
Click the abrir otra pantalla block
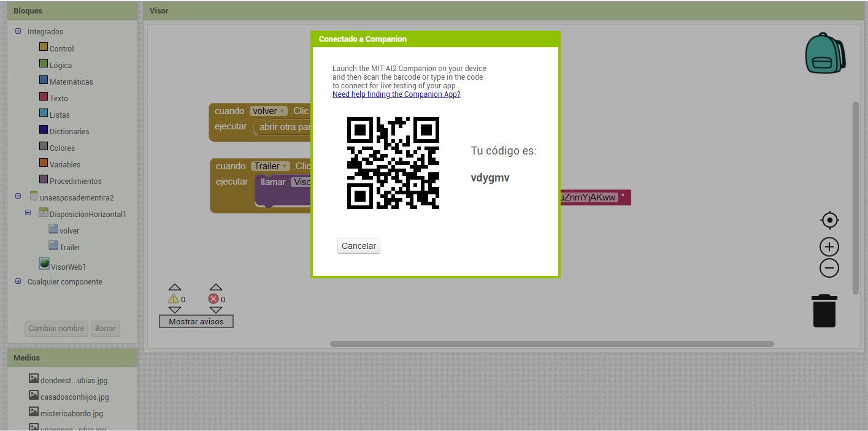click(x=282, y=127)
